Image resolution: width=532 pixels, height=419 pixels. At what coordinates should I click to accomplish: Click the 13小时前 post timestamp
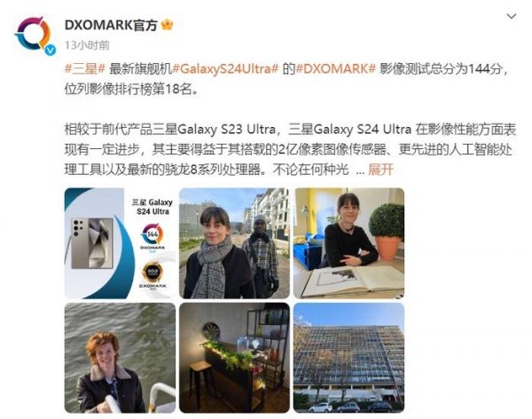[87, 45]
